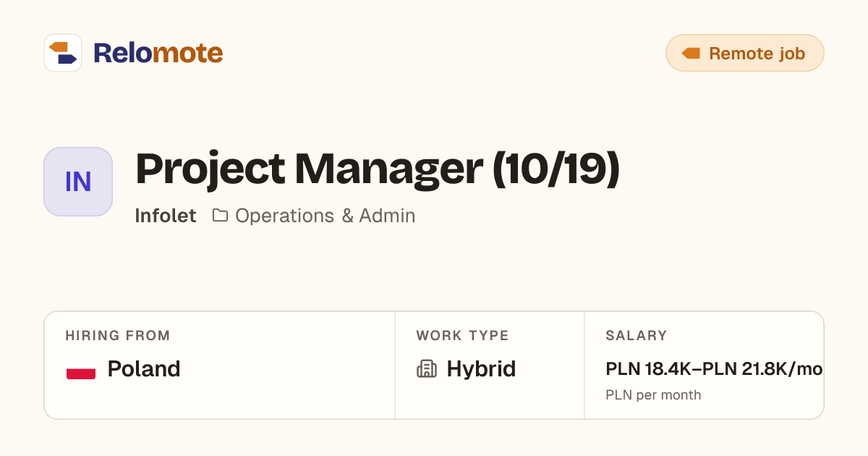Click the Remote job badge
Image resolution: width=868 pixels, height=456 pixels.
[745, 53]
